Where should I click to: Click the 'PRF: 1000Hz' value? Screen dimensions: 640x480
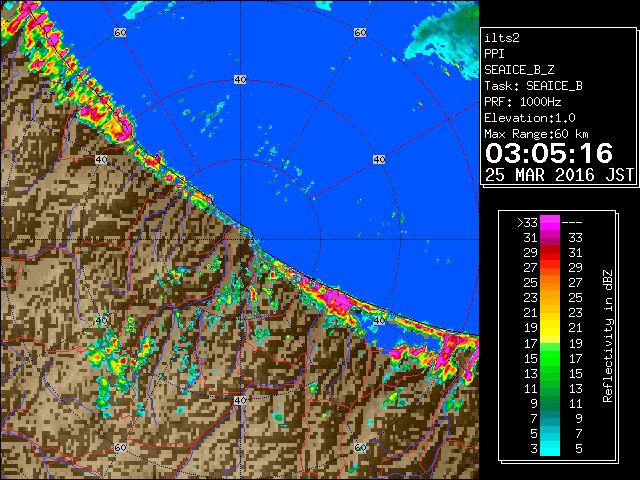pyautogui.click(x=523, y=102)
